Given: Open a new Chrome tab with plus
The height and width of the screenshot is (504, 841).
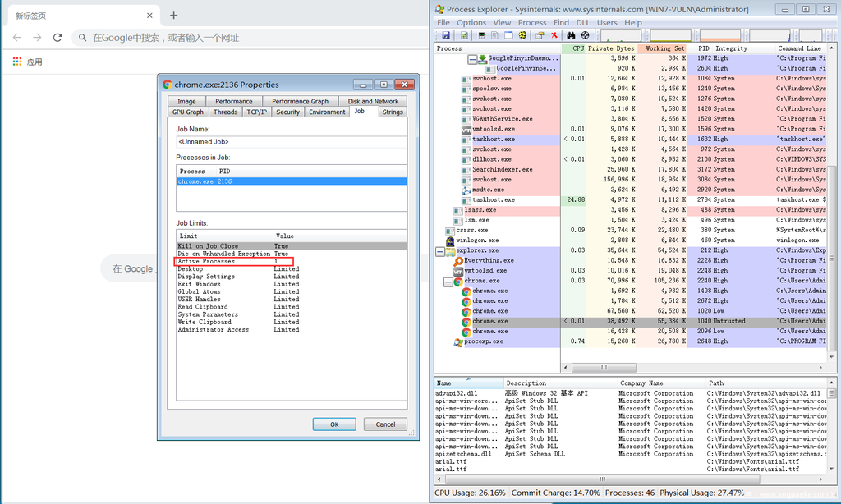Looking at the screenshot, I should coord(173,16).
